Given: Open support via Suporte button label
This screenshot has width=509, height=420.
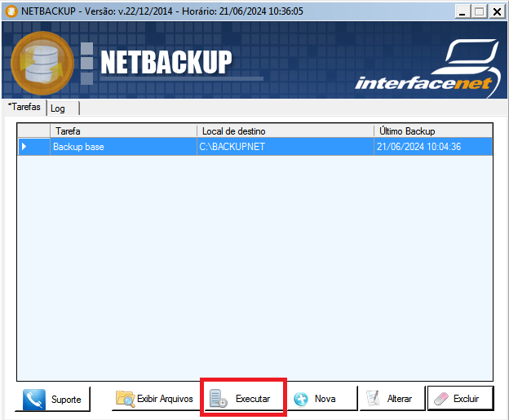Looking at the screenshot, I should pyautogui.click(x=66, y=400).
